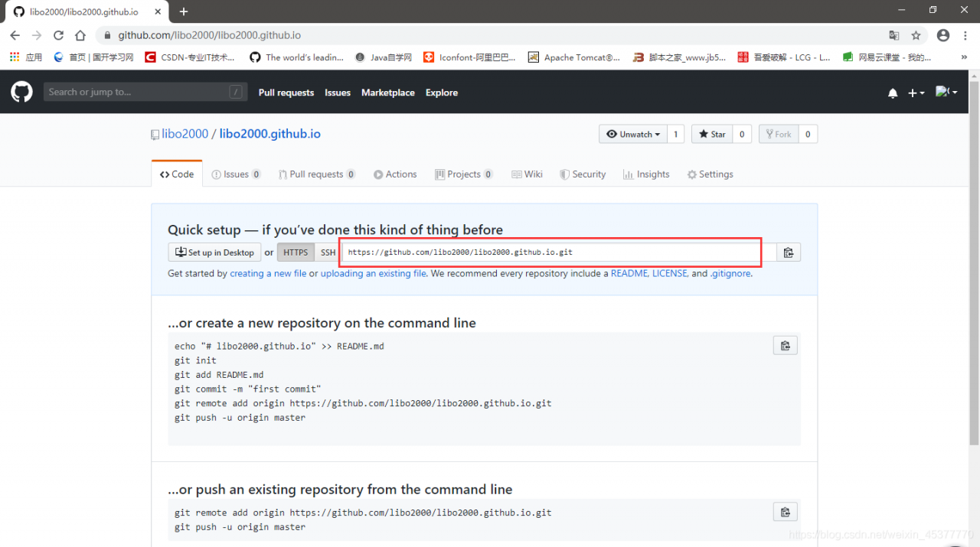Copy the push existing repository commands
The height and width of the screenshot is (547, 980).
coord(786,512)
